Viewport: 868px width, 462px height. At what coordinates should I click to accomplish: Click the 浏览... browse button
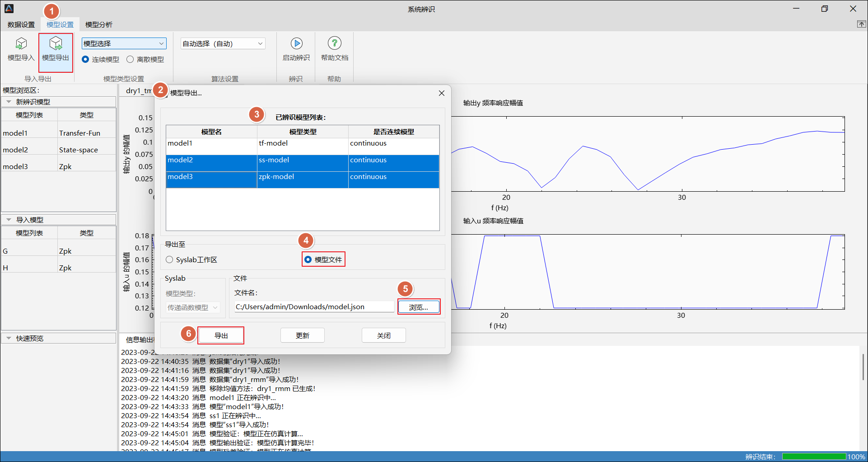[x=418, y=307]
